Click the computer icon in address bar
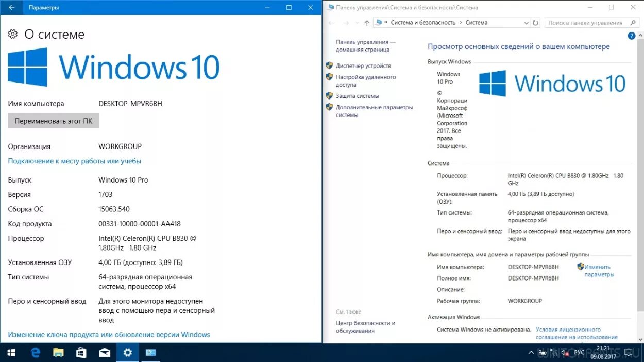 point(379,23)
